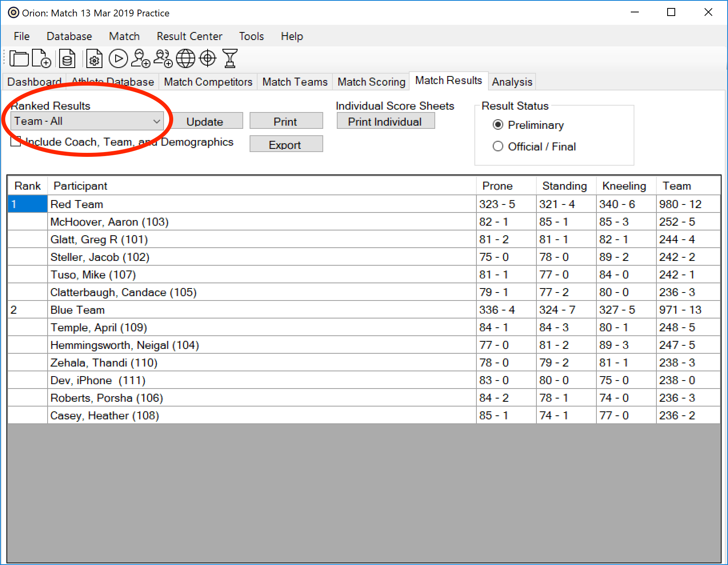Switch to the Match Scoring tab
Screen dimensions: 728x565
(x=371, y=82)
